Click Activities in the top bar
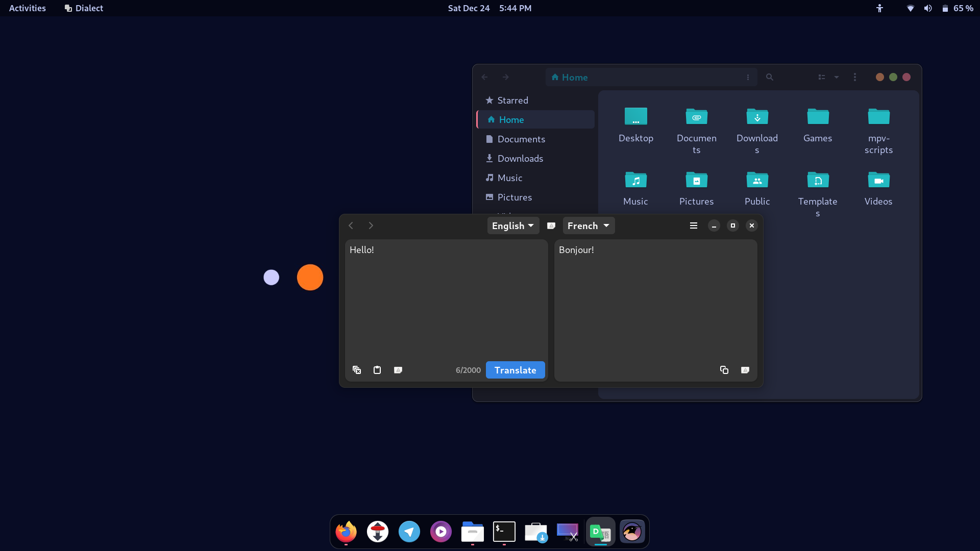This screenshot has height=551, width=980. [28, 8]
